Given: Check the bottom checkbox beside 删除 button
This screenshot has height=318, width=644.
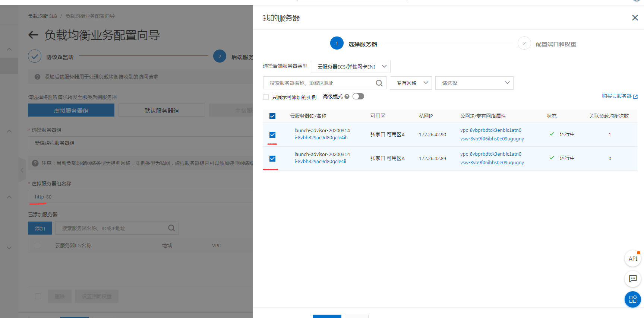Looking at the screenshot, I should point(38,296).
